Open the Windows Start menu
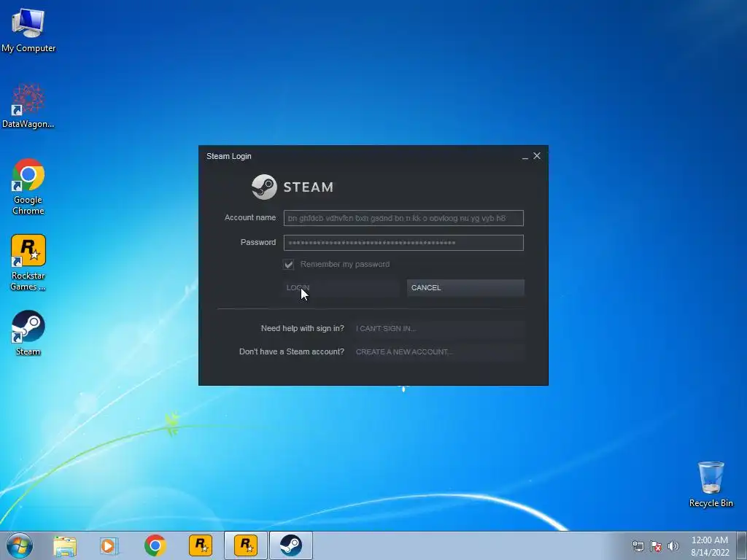 (20, 545)
